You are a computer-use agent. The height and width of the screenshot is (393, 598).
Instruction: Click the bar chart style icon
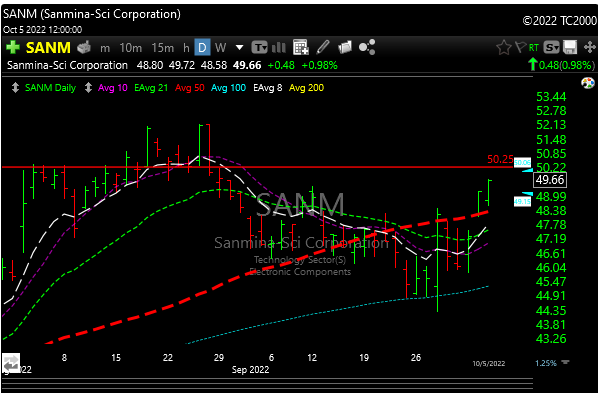click(x=279, y=48)
